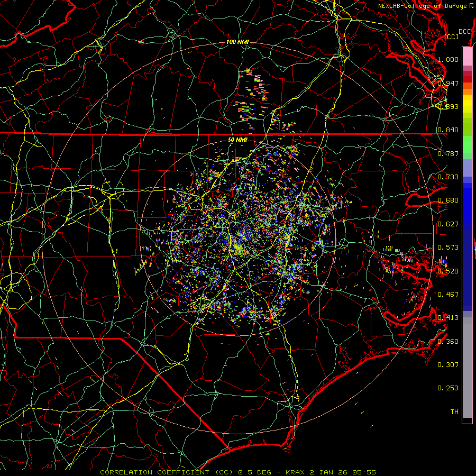Select the 1.000 value on color scale

pos(448,59)
